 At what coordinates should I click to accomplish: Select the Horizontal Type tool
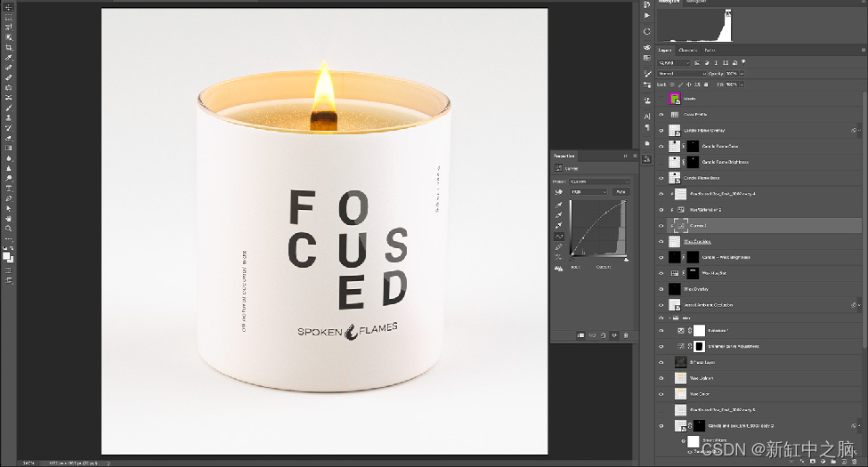8,189
